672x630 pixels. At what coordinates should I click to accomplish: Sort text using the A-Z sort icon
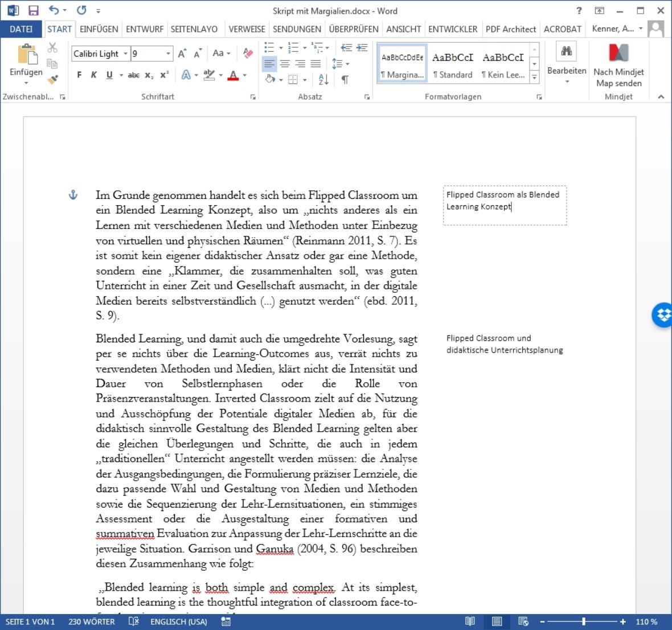(322, 79)
